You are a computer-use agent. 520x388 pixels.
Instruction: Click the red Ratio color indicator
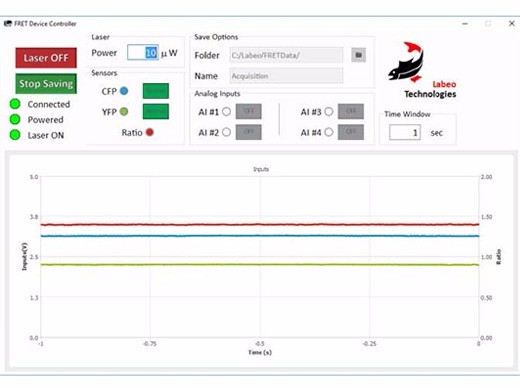[150, 132]
